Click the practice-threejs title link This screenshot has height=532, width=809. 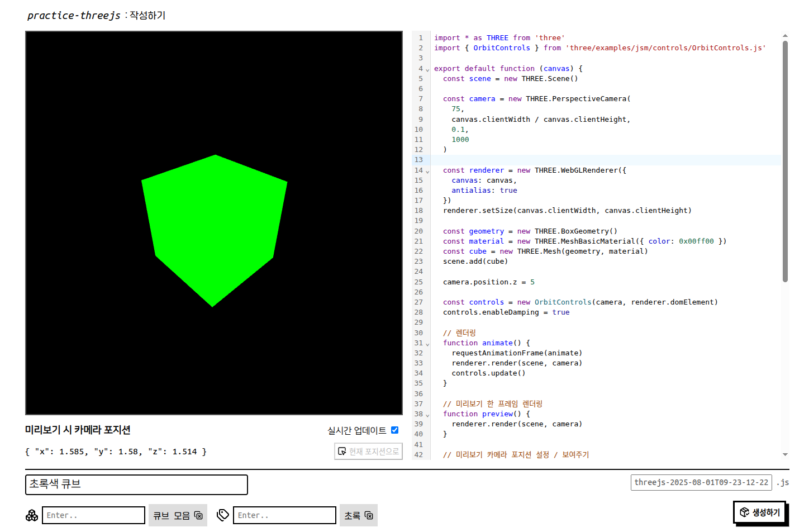coord(74,16)
